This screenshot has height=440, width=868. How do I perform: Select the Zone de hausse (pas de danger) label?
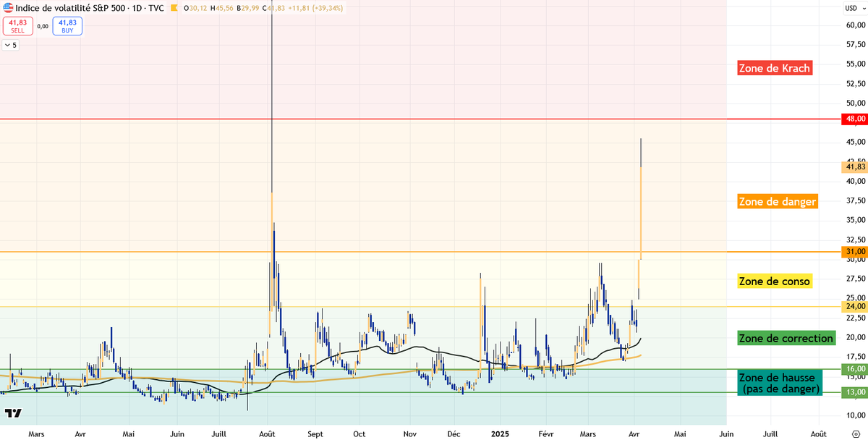pyautogui.click(x=781, y=384)
